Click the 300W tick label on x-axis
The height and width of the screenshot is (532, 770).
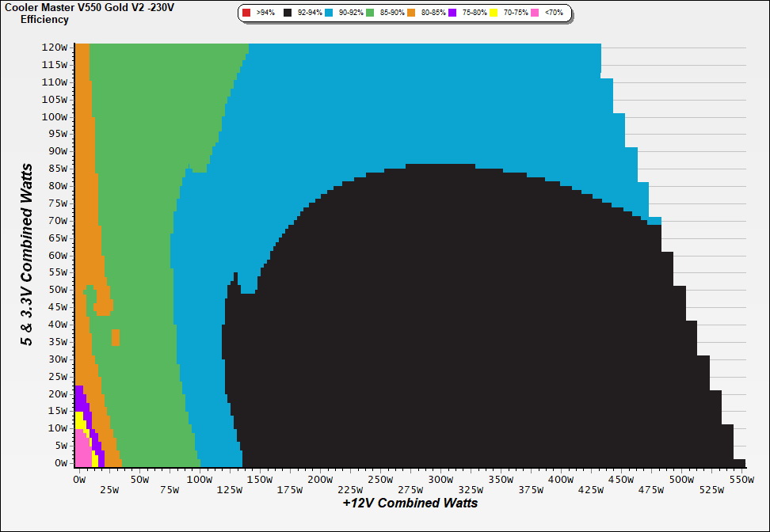coord(440,480)
